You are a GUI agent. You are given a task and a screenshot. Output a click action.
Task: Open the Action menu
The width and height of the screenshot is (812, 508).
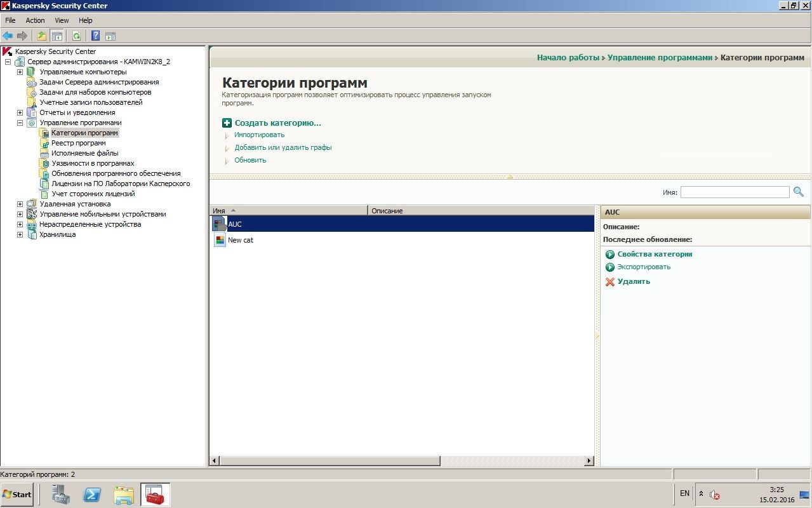point(35,20)
